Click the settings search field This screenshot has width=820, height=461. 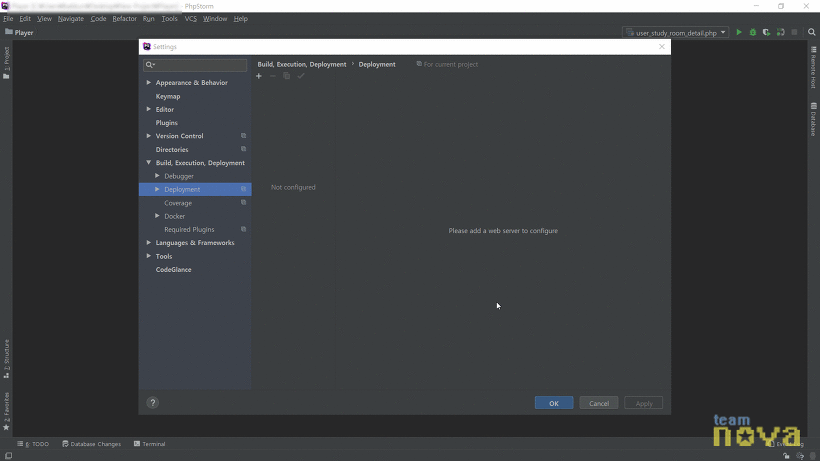pos(195,65)
